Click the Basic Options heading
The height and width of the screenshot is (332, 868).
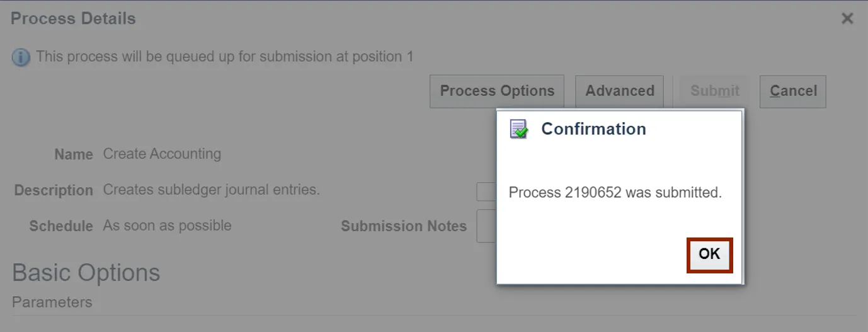coord(86,273)
